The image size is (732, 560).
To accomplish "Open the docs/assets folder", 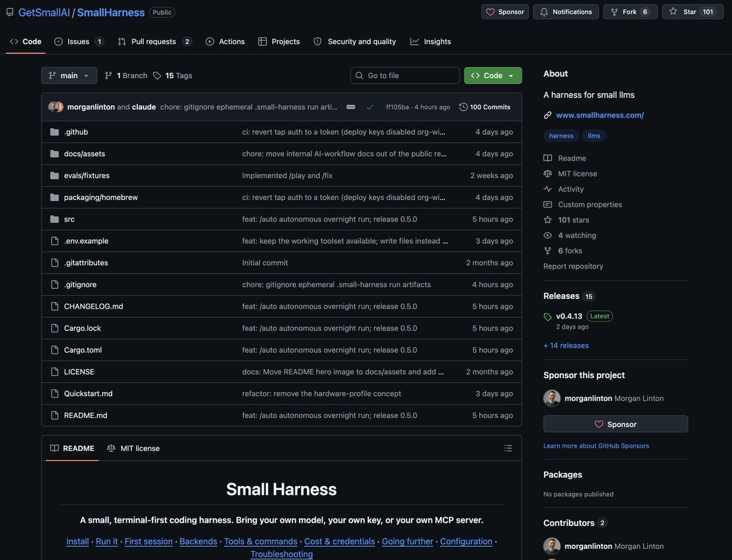I will point(85,154).
